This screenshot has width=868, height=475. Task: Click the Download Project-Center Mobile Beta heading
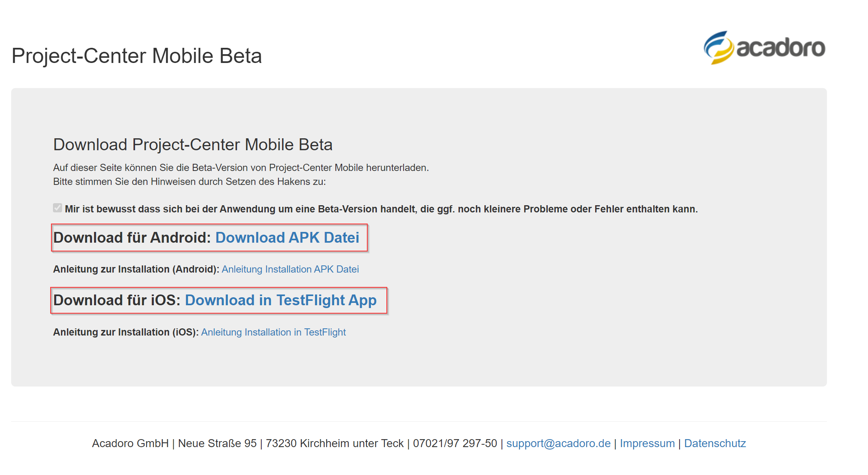point(193,145)
